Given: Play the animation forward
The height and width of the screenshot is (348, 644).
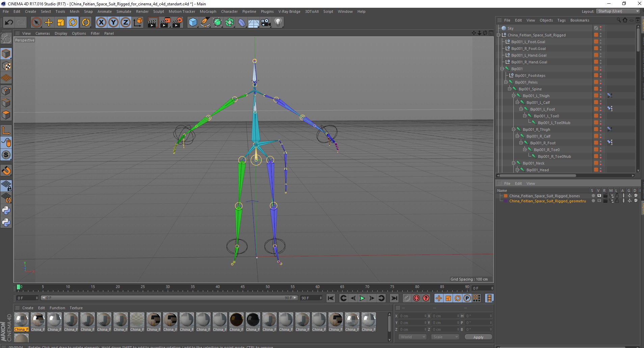Looking at the screenshot, I should 362,298.
